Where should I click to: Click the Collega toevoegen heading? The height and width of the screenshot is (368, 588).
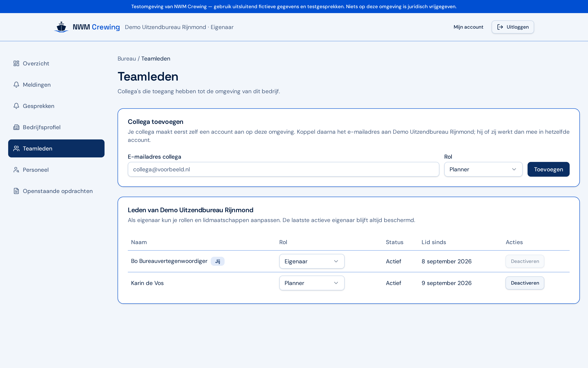[156, 122]
